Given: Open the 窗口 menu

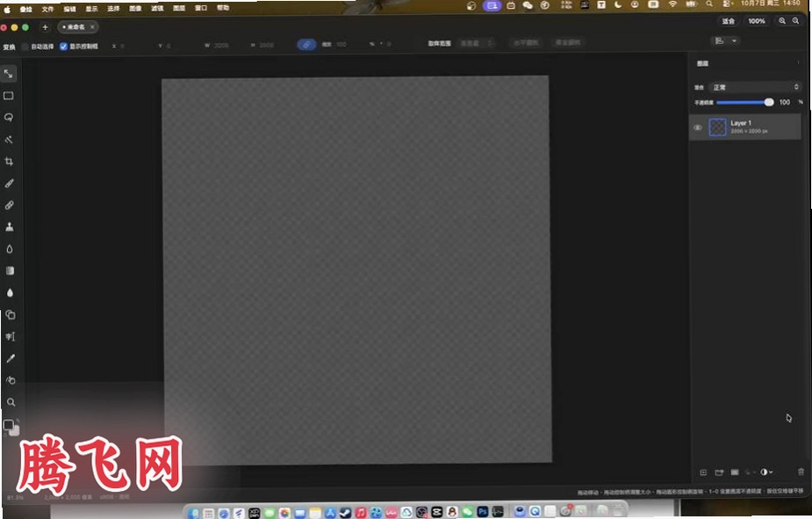Looking at the screenshot, I should pos(201,8).
